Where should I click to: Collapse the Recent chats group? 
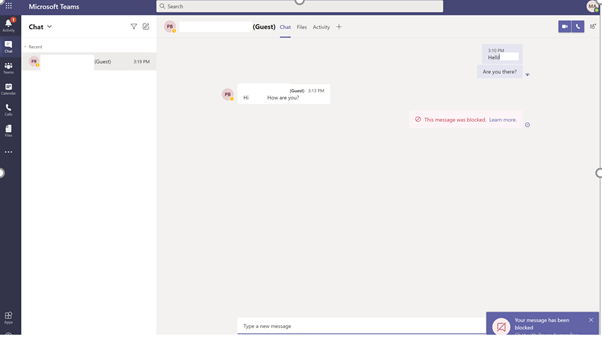click(25, 47)
